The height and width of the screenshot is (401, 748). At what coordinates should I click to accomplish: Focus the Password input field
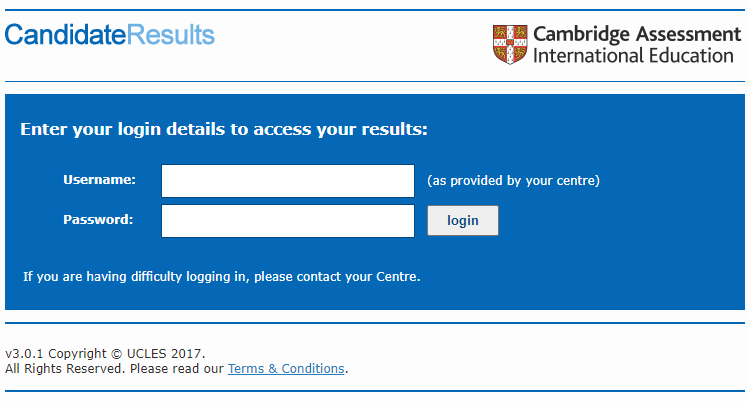point(288,221)
